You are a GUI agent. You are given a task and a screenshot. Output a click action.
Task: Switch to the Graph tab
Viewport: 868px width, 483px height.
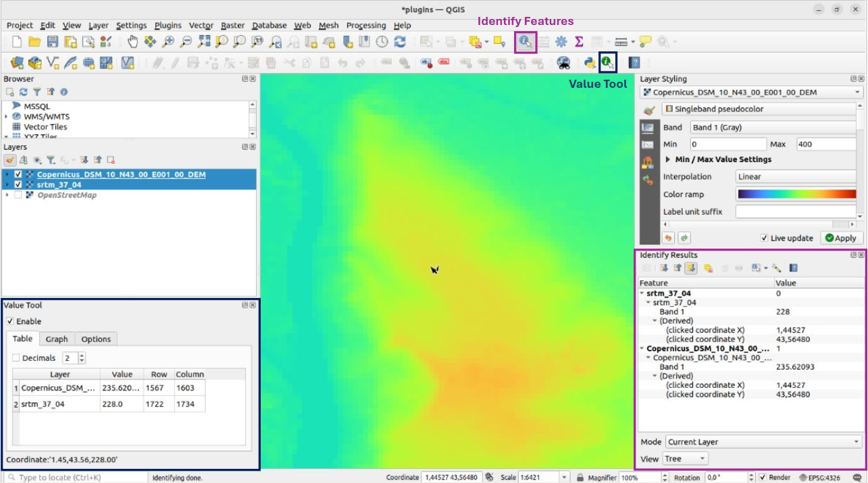click(57, 339)
